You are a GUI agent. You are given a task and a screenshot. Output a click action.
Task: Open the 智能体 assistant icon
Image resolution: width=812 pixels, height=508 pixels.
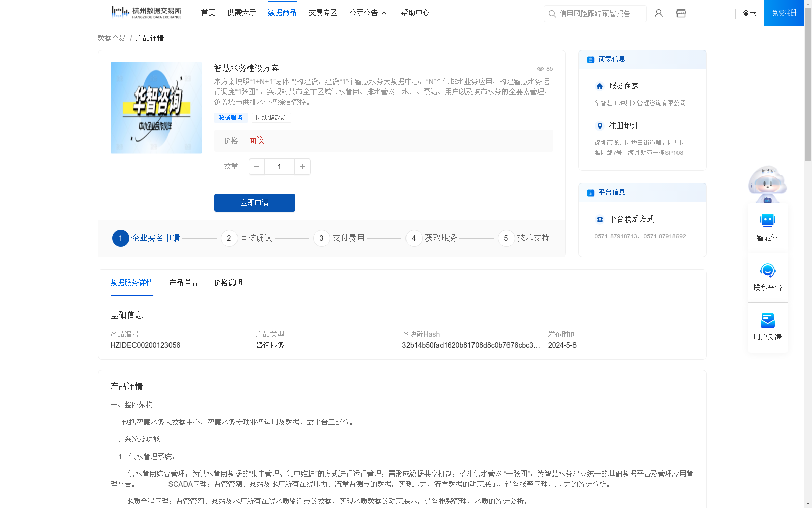point(767,220)
